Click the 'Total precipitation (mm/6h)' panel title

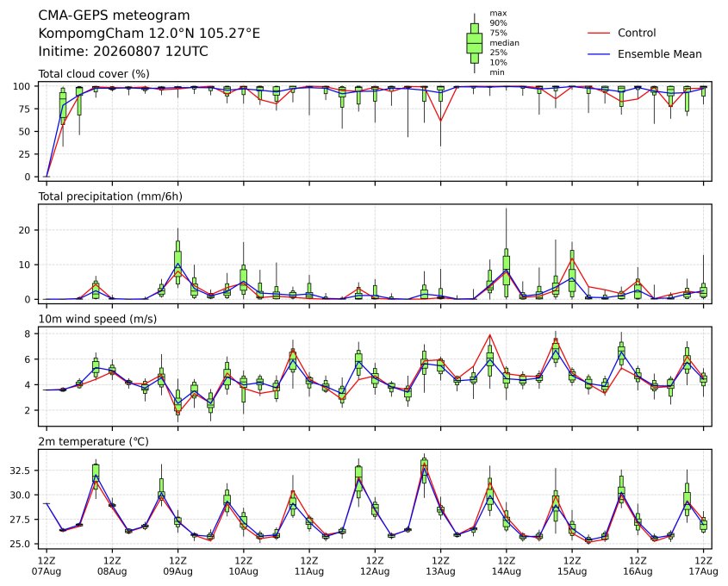point(110,196)
